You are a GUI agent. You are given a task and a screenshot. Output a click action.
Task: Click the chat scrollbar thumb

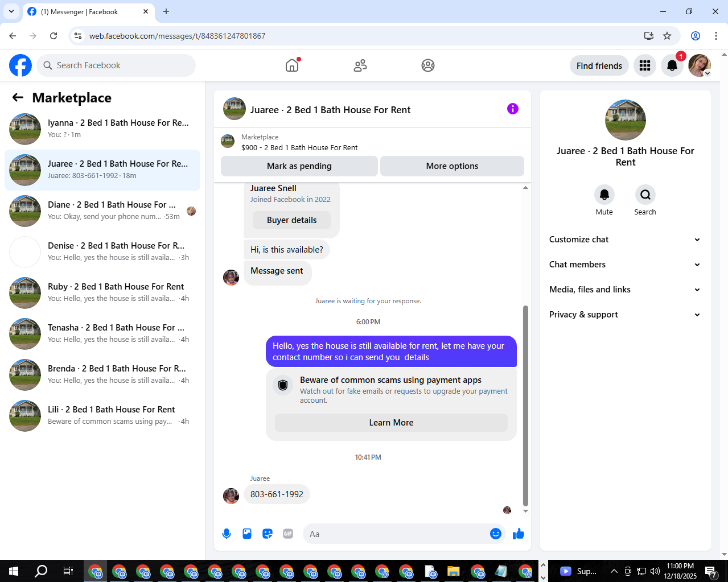pos(525,406)
